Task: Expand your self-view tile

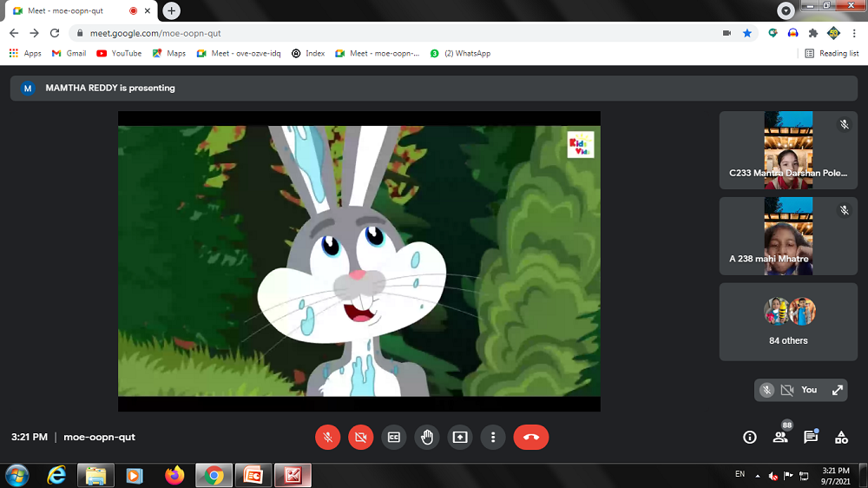Action: [x=838, y=390]
